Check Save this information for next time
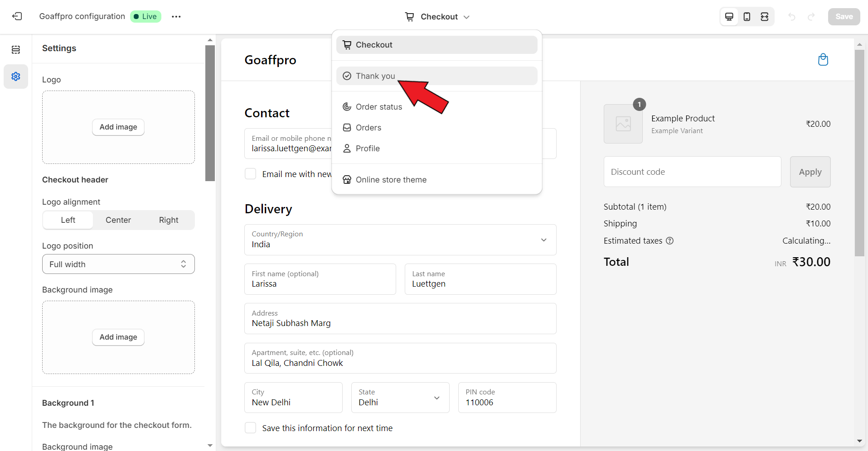This screenshot has width=868, height=451. 251,428
